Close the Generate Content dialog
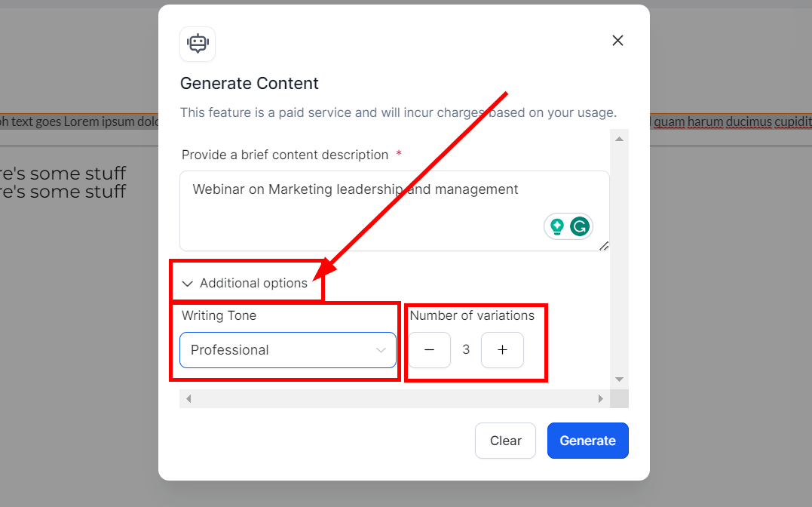This screenshot has width=812, height=507. coord(617,41)
